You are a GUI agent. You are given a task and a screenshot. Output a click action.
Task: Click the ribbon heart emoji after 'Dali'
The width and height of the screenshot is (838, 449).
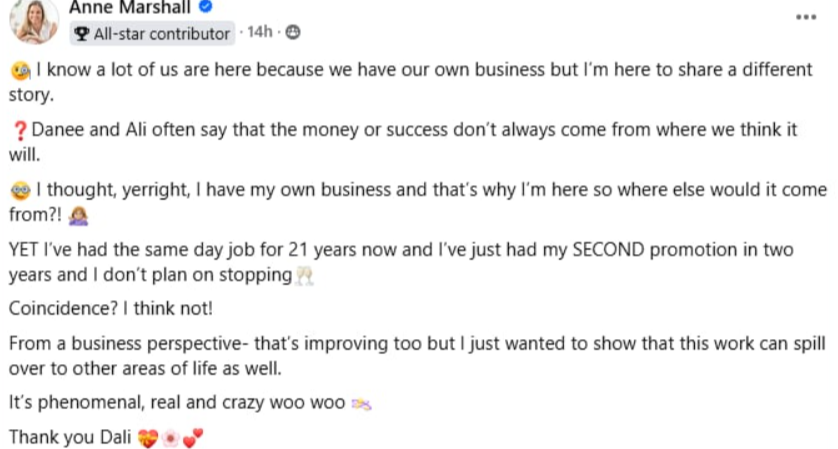[147, 438]
